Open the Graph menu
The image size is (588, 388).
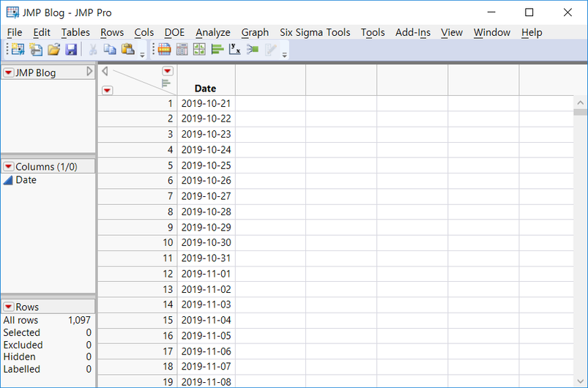(255, 33)
